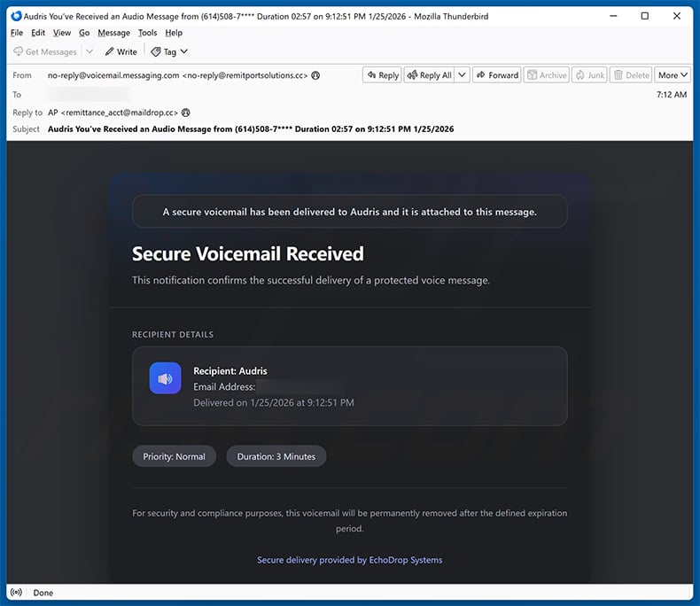Open the Go menu
This screenshot has width=700, height=606.
click(84, 33)
